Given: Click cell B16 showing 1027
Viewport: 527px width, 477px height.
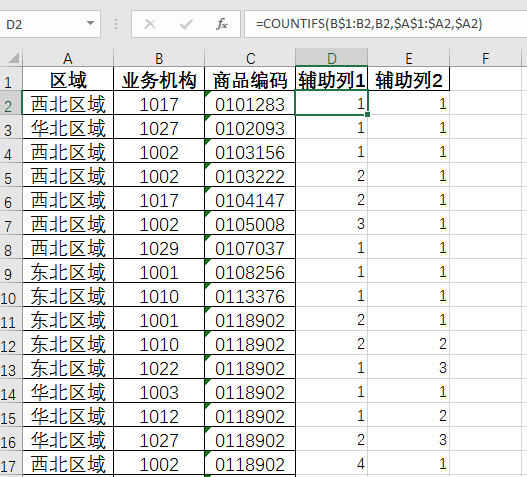Looking at the screenshot, I should click(x=159, y=440).
